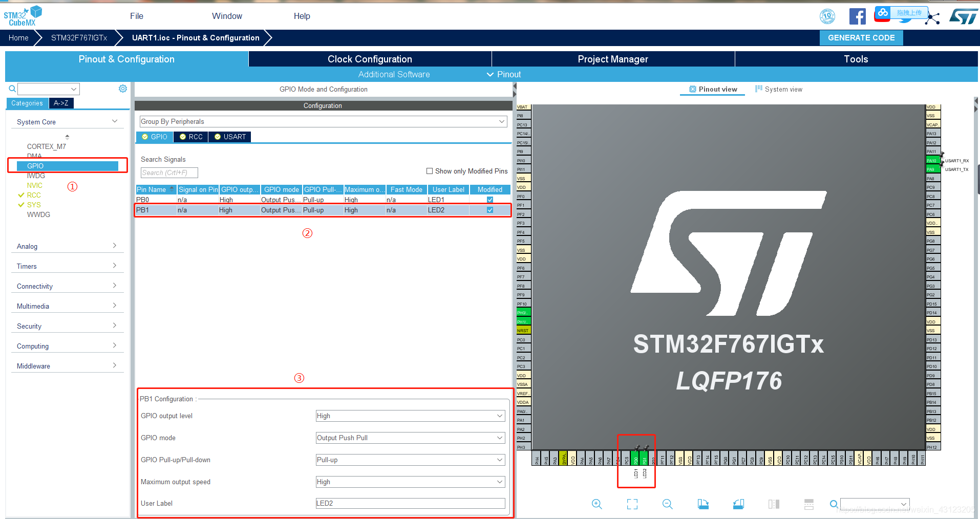
Task: Switch to the Project Manager tab
Action: (613, 59)
